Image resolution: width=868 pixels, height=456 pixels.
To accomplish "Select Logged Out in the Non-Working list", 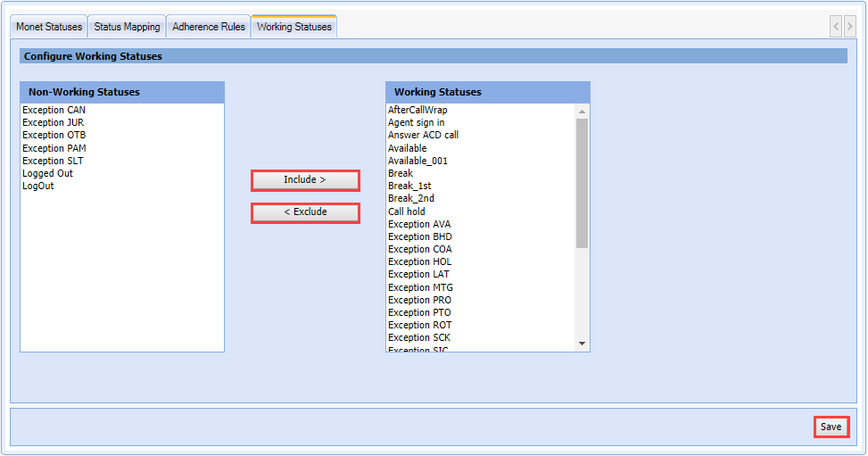I will tap(48, 174).
